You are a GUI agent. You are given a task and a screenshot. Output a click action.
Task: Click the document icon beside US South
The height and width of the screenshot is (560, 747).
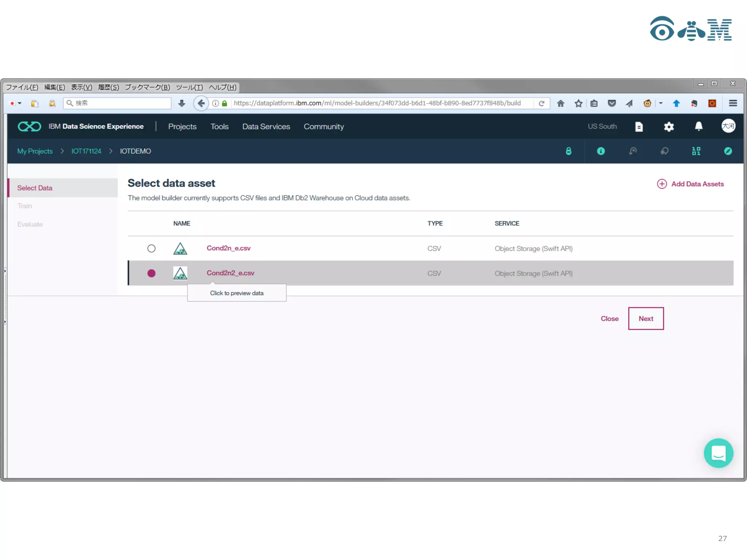[x=639, y=127]
